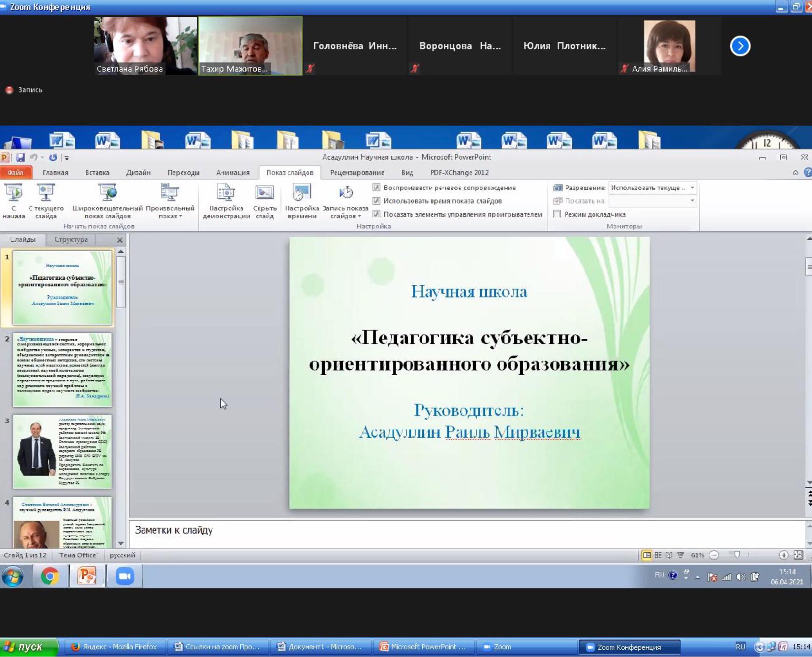Image resolution: width=812 pixels, height=657 pixels.
Task: Toggle use slide timings checkbox
Action: [376, 201]
